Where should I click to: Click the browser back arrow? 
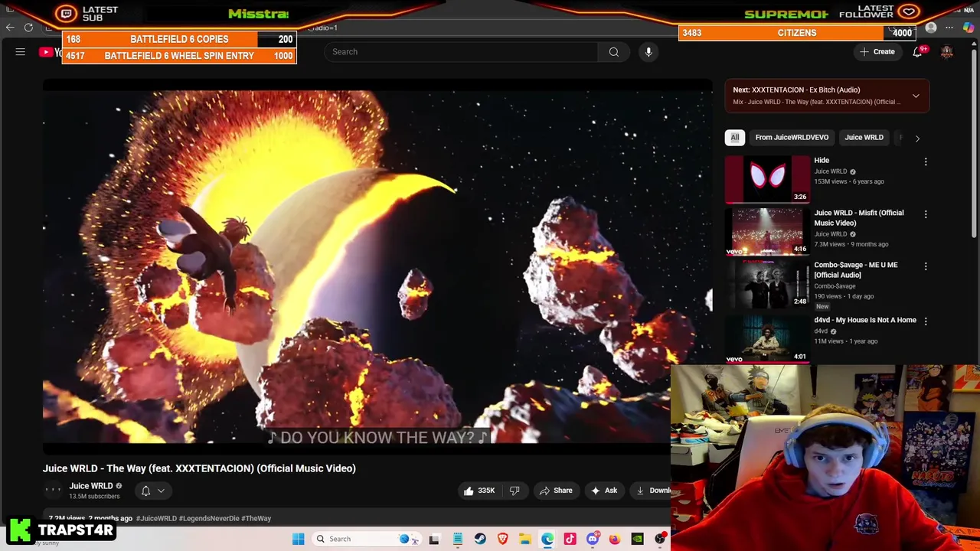tap(10, 28)
